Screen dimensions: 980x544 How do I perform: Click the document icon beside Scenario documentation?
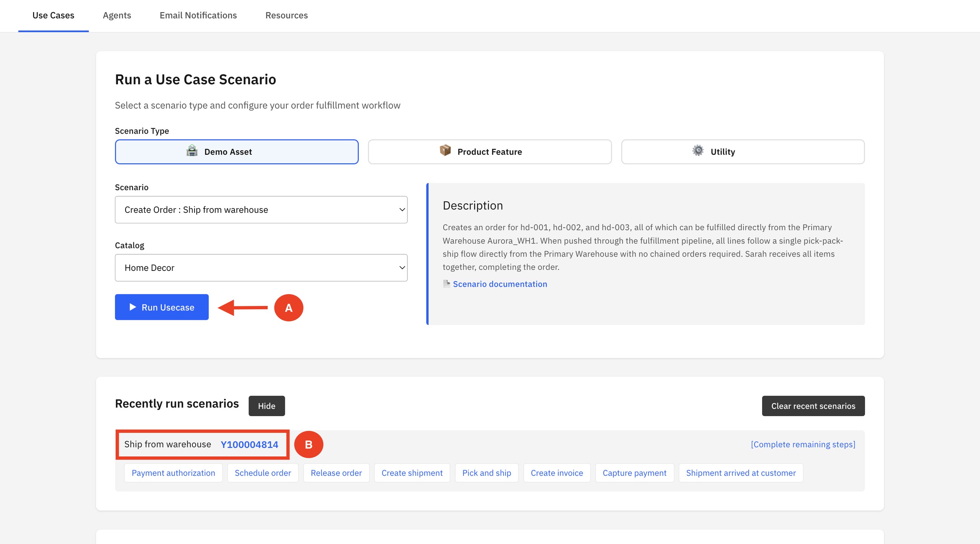click(x=446, y=284)
